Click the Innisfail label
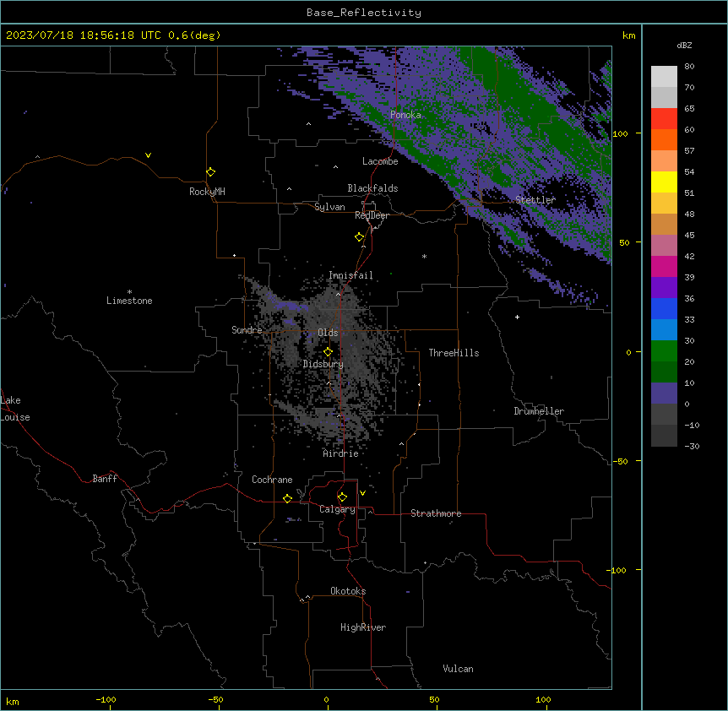The image size is (728, 711). click(350, 275)
